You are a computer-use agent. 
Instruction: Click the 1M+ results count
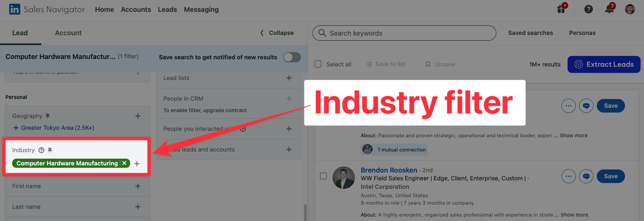click(545, 64)
